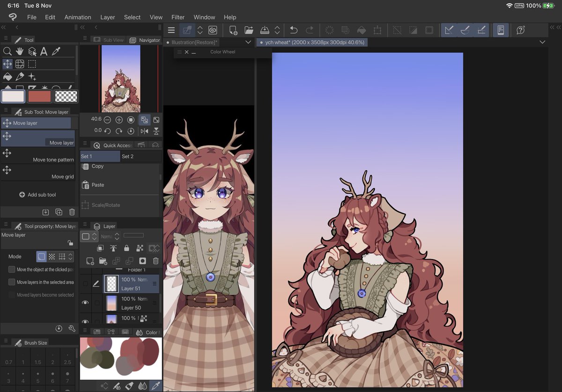Select the Eyedropper tool
Image resolution: width=562 pixels, height=392 pixels.
(57, 51)
